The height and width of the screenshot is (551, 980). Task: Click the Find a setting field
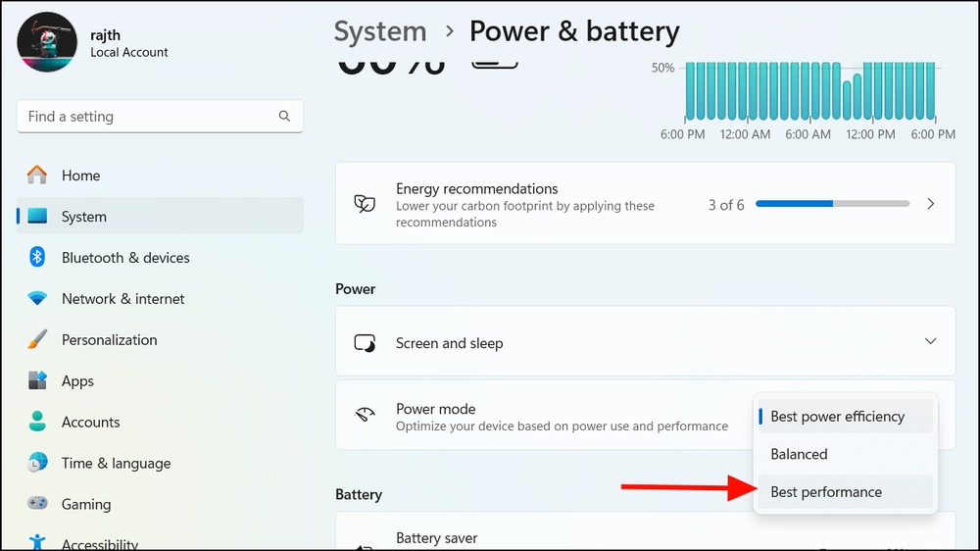click(x=160, y=117)
